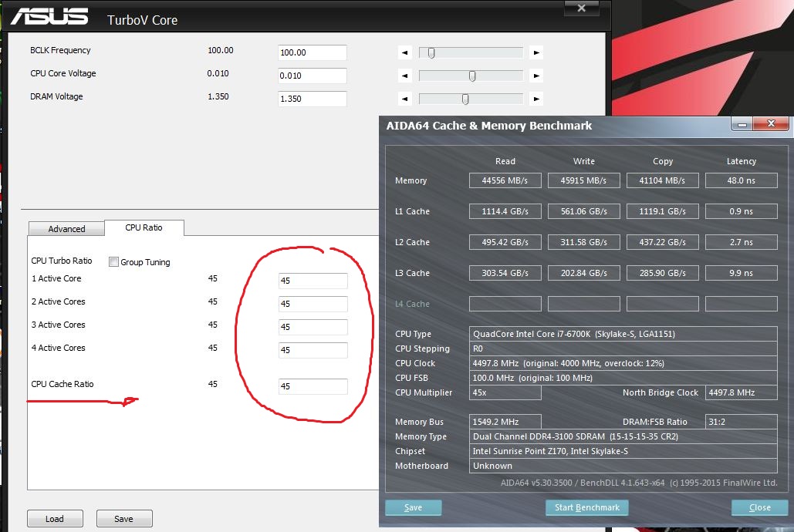Image resolution: width=794 pixels, height=532 pixels.
Task: Decrease CPU Core Voltage with left arrow
Action: tap(404, 76)
